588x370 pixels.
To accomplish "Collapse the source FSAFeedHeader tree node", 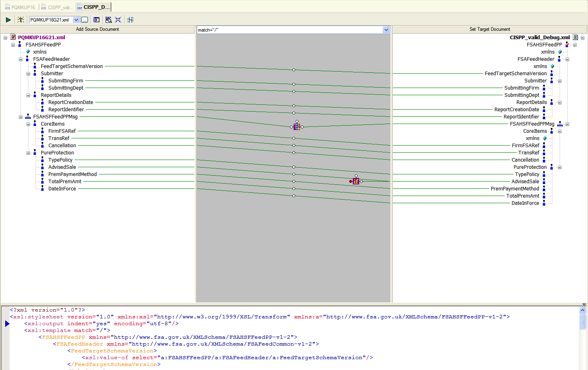I will click(21, 59).
